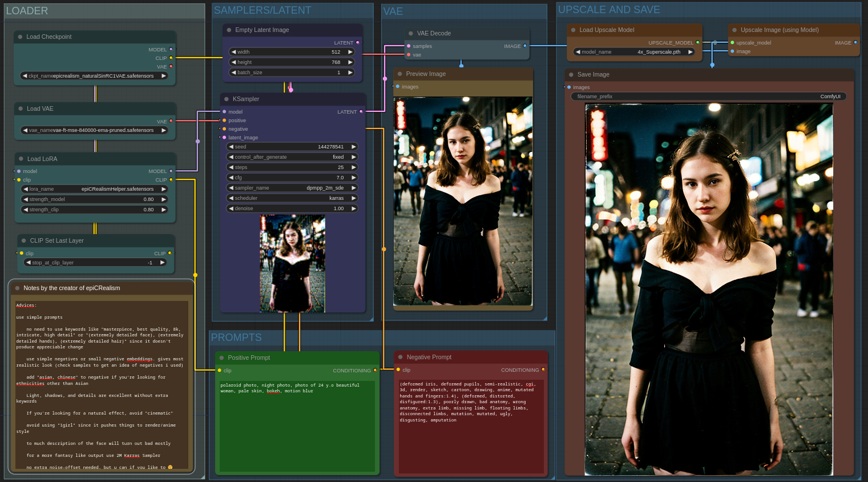Open the vae_name selector in Load VAE

pos(94,130)
